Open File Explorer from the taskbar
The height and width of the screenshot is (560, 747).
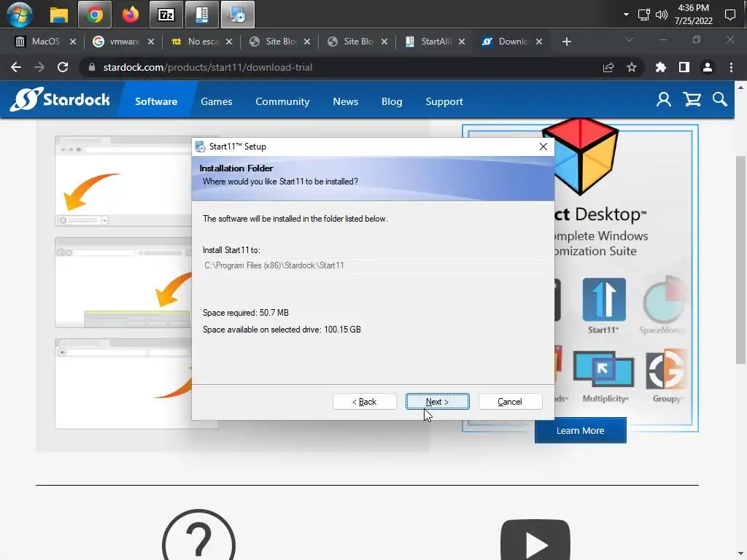click(x=59, y=15)
